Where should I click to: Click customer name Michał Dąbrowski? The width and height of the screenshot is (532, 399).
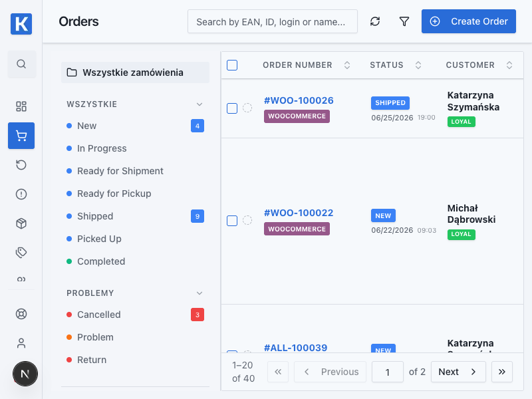471,213
